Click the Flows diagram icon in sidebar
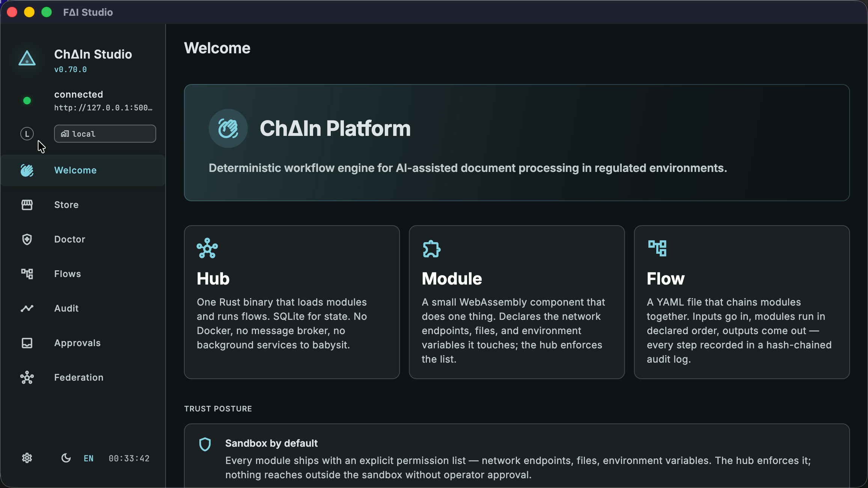This screenshot has height=488, width=868. click(27, 274)
